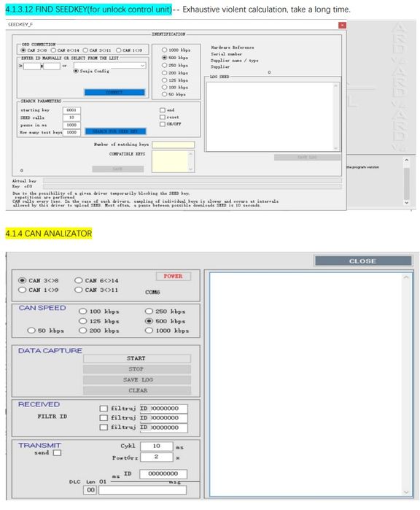420x510 pixels.
Task: Click the Actual key progress bar
Action: [x=192, y=180]
